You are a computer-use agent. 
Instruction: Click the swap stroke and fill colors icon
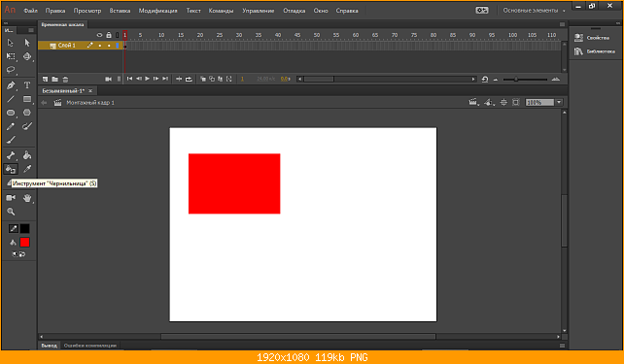tap(22, 254)
